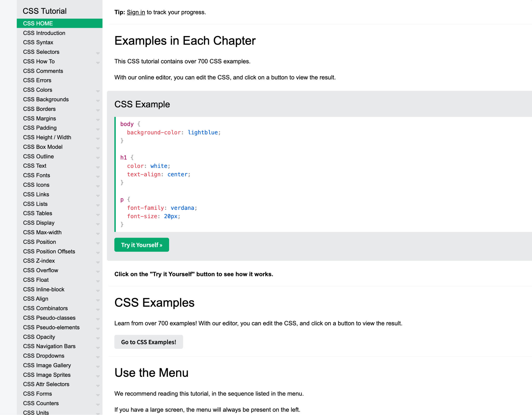Viewport: 532px width, 415px height.
Task: Expand the CSS Selectors submenu
Action: 98,53
